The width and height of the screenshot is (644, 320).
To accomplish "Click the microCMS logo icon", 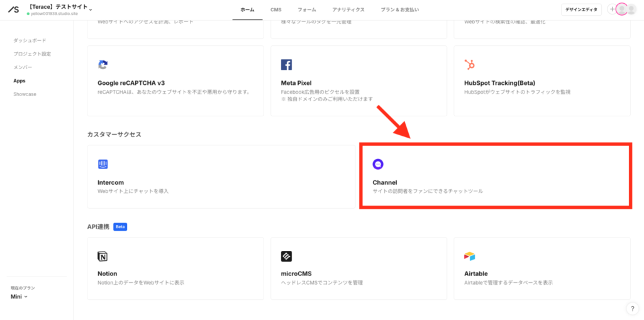I will [x=286, y=257].
